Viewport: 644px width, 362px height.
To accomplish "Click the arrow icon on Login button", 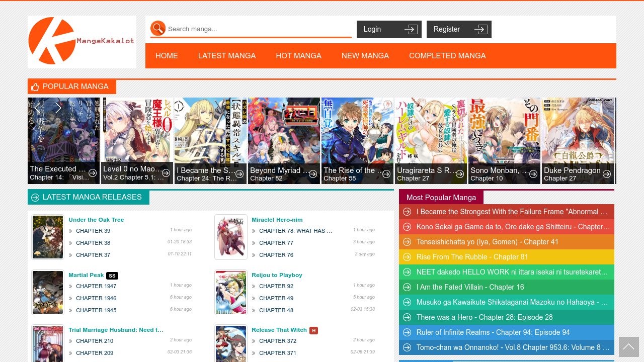I will [x=411, y=29].
